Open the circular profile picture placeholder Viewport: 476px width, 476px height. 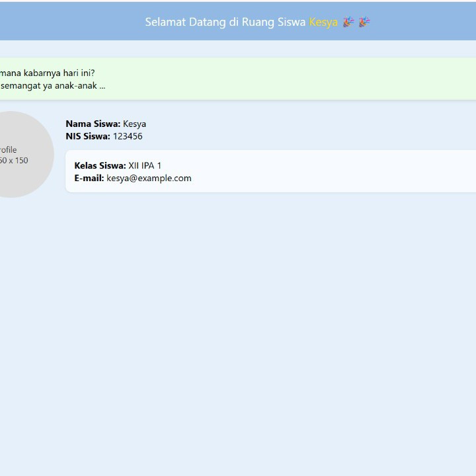point(13,154)
